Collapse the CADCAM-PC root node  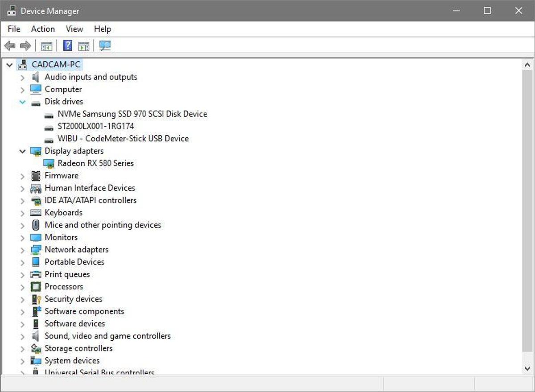[x=9, y=65]
